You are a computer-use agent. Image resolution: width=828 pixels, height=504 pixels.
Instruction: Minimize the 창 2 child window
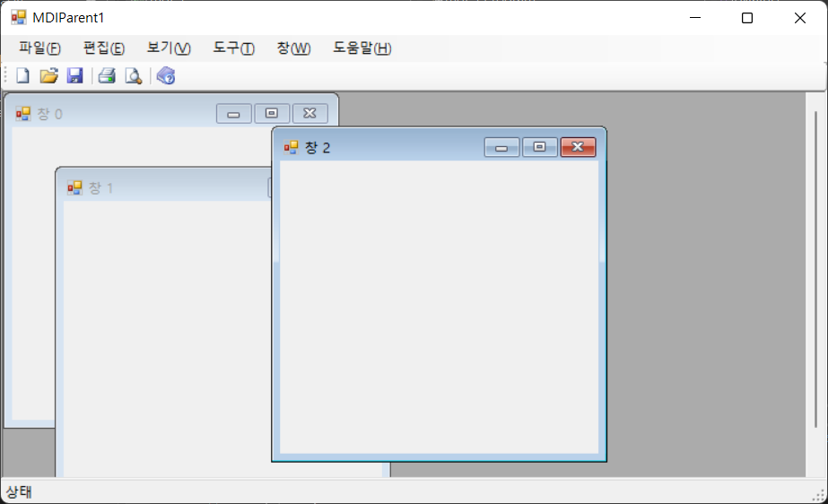coord(501,147)
